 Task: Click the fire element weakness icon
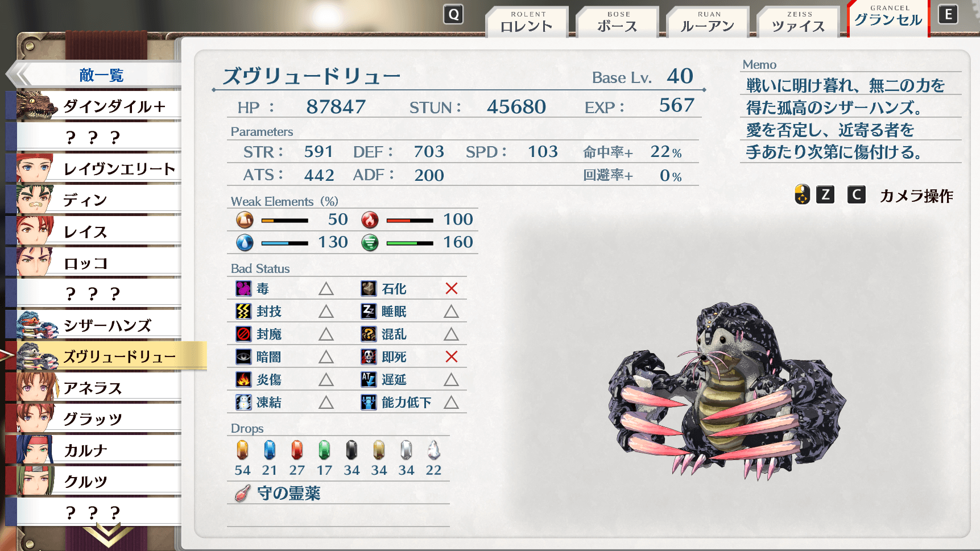(x=370, y=219)
